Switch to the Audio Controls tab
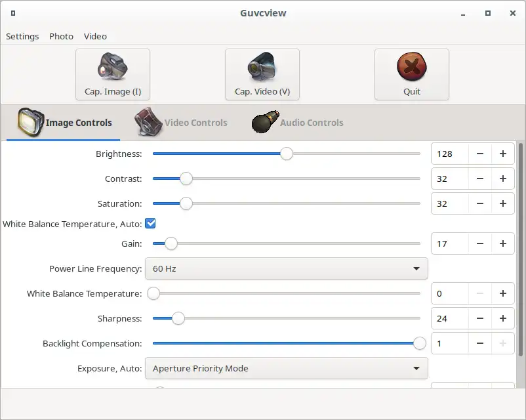The image size is (526, 420). point(297,123)
